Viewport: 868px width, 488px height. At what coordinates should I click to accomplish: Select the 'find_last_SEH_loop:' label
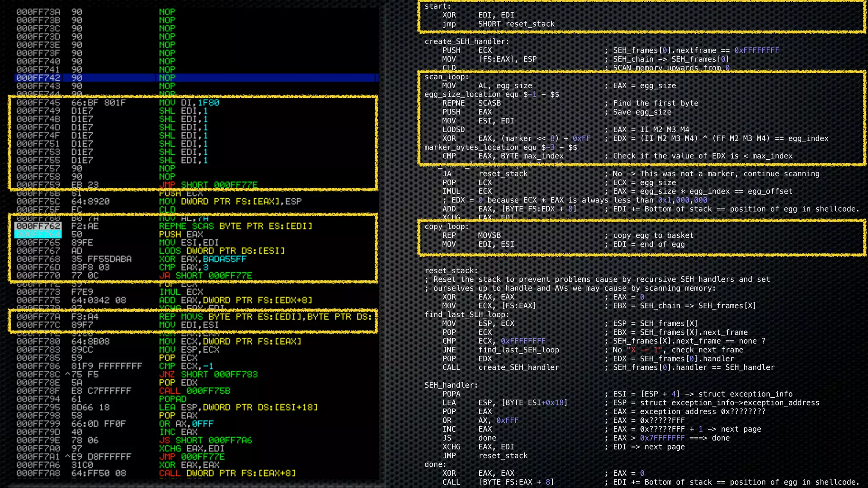pos(467,315)
